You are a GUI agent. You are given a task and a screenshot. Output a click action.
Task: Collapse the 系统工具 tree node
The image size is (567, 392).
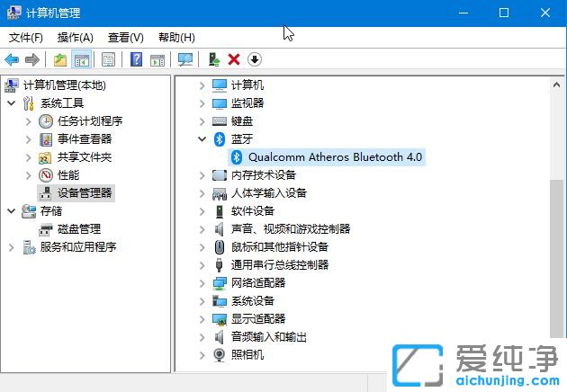point(11,103)
